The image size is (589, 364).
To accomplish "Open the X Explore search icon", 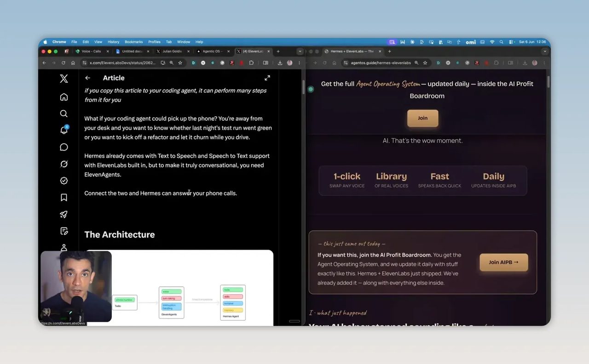I will [x=64, y=114].
